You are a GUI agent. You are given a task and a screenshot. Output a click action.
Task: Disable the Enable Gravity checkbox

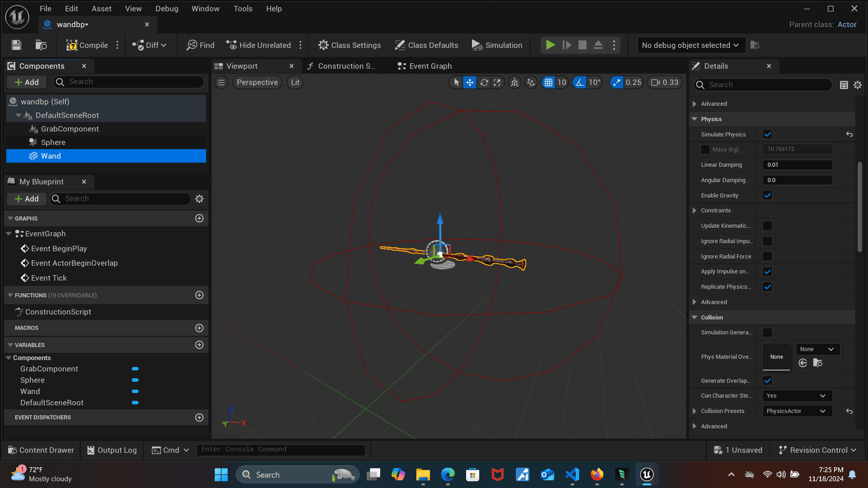click(x=768, y=195)
